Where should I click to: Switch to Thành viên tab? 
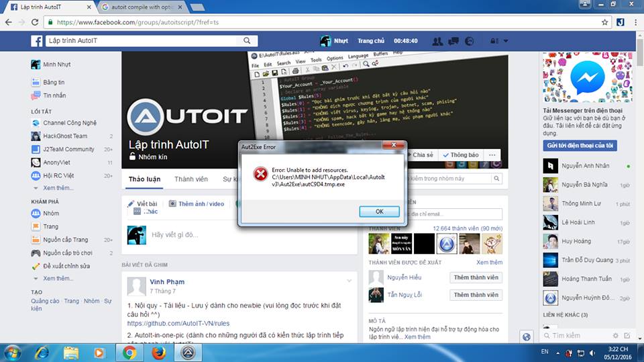191,179
